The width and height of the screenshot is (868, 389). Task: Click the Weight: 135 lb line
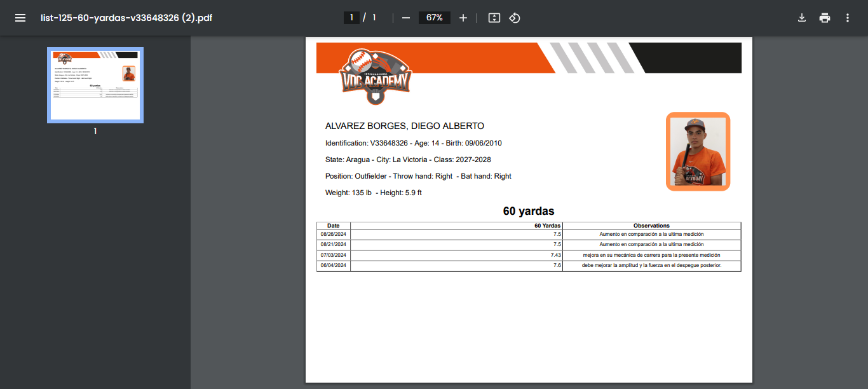374,193
